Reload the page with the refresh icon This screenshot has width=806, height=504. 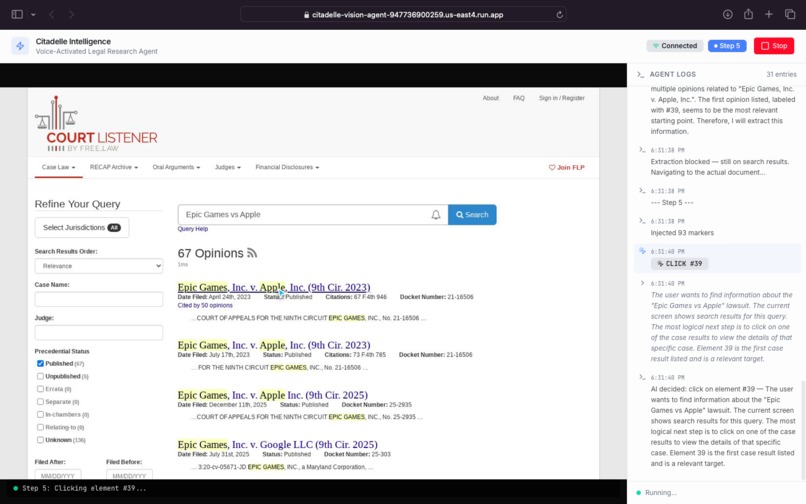559,14
